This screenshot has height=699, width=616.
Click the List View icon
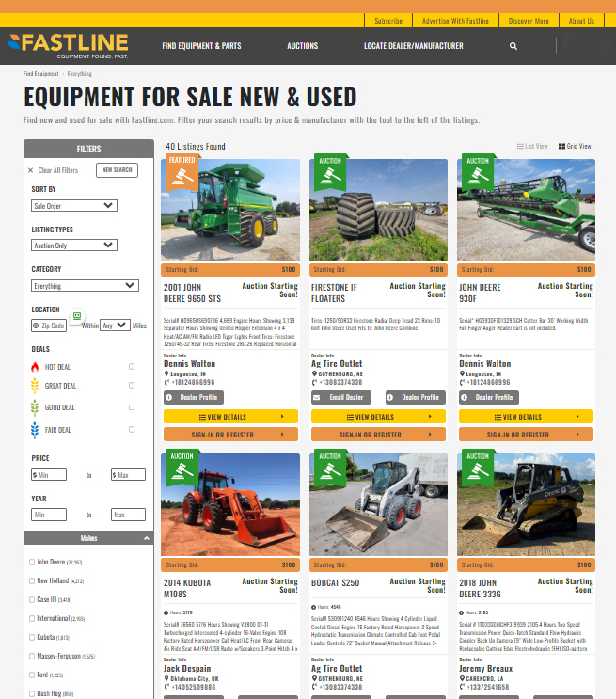click(x=520, y=146)
